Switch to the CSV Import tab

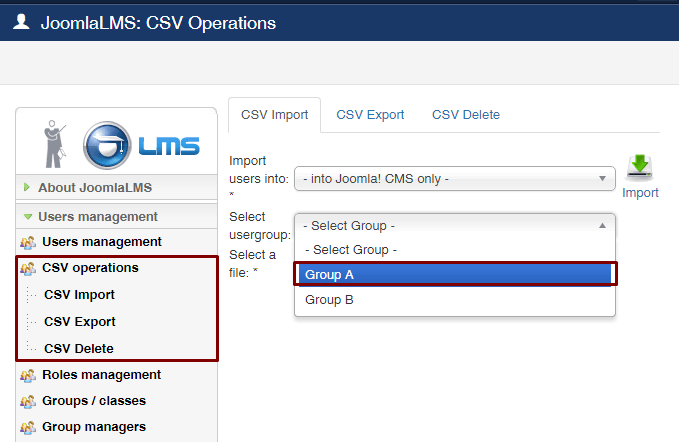tap(275, 115)
